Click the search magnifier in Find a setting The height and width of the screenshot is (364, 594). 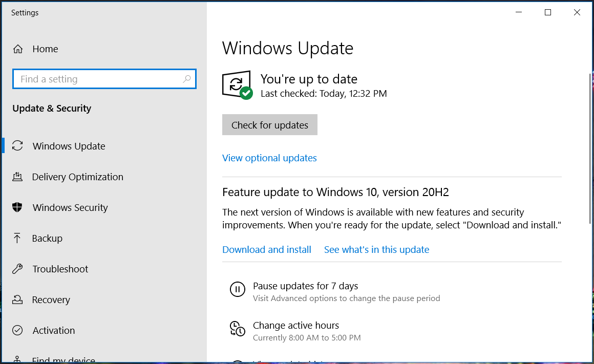187,79
